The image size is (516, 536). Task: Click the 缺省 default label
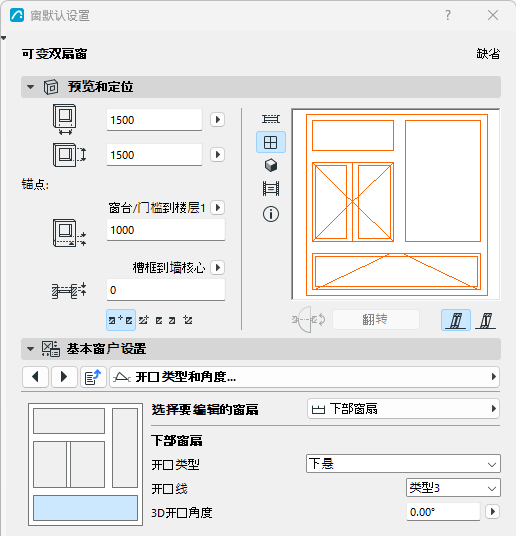[488, 54]
